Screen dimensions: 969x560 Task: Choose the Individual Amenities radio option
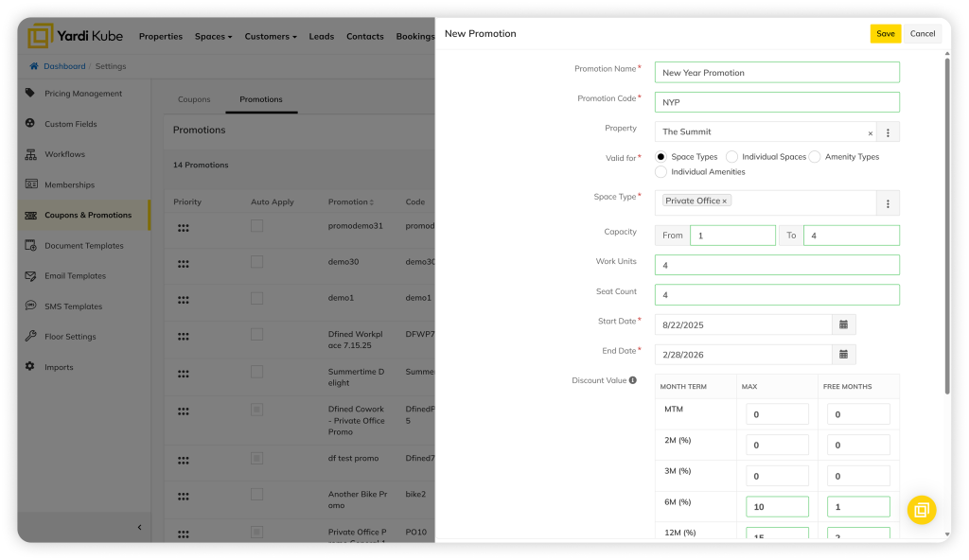point(661,172)
